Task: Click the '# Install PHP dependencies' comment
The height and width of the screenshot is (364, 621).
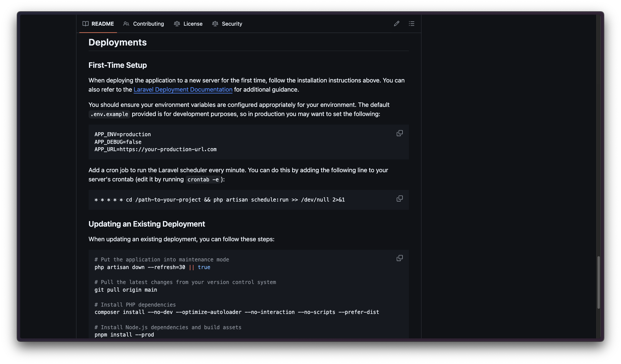Action: pos(135,305)
